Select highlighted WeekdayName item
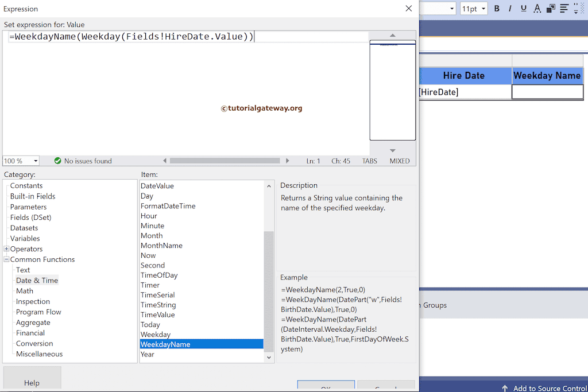The image size is (588, 392). click(x=202, y=344)
